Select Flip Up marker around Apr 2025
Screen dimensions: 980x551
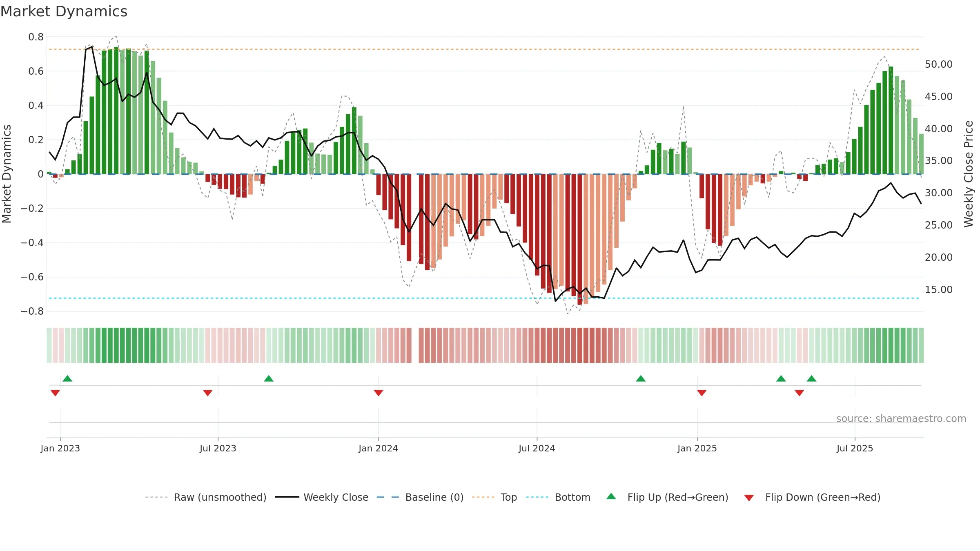coord(781,378)
